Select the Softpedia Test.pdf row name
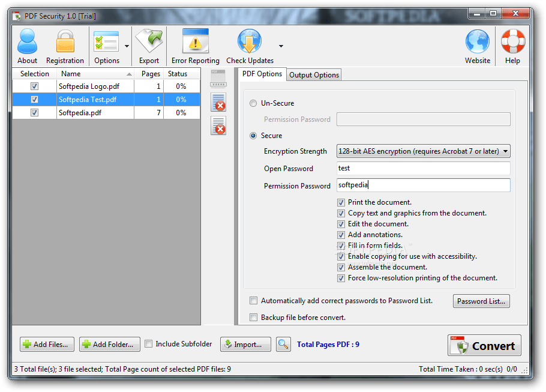 [88, 99]
